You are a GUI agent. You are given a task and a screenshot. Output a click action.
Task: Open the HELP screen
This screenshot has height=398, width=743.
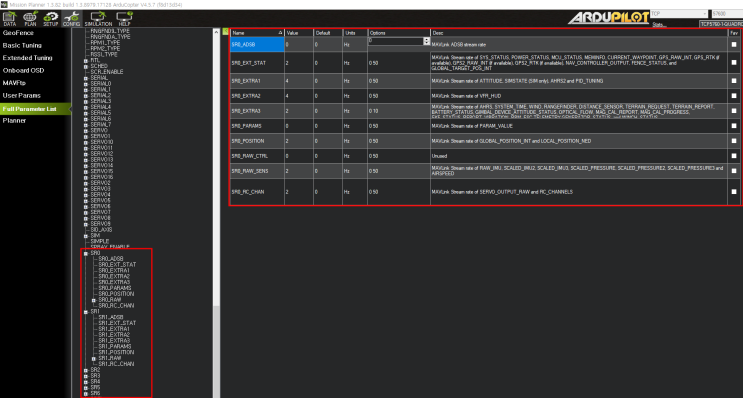tap(124, 19)
